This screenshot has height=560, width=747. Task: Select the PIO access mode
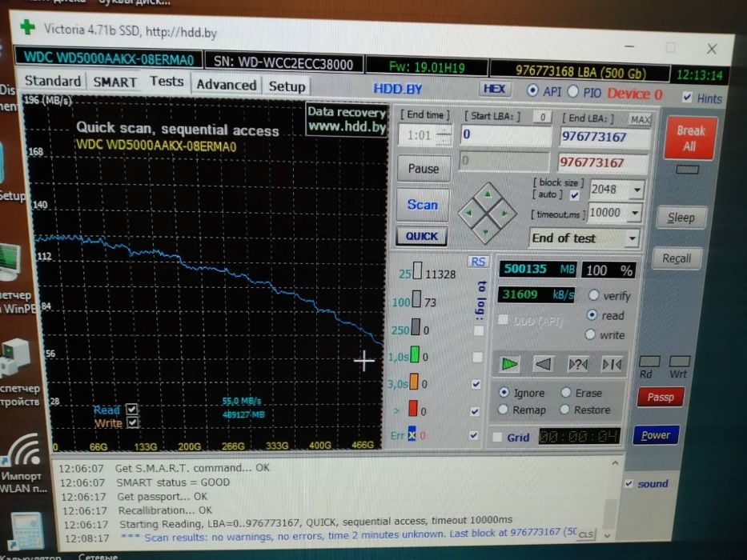tap(573, 91)
